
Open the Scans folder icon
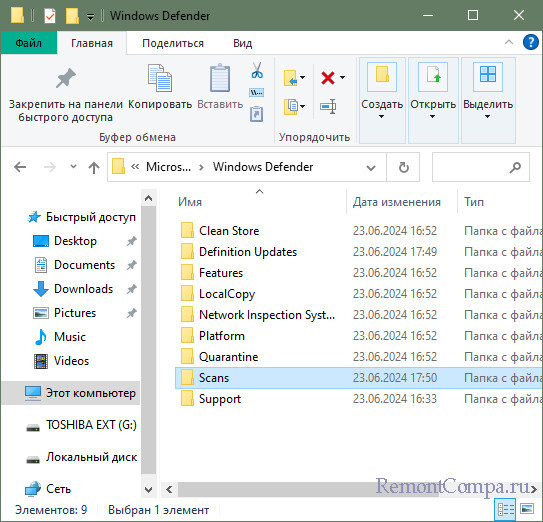point(187,377)
